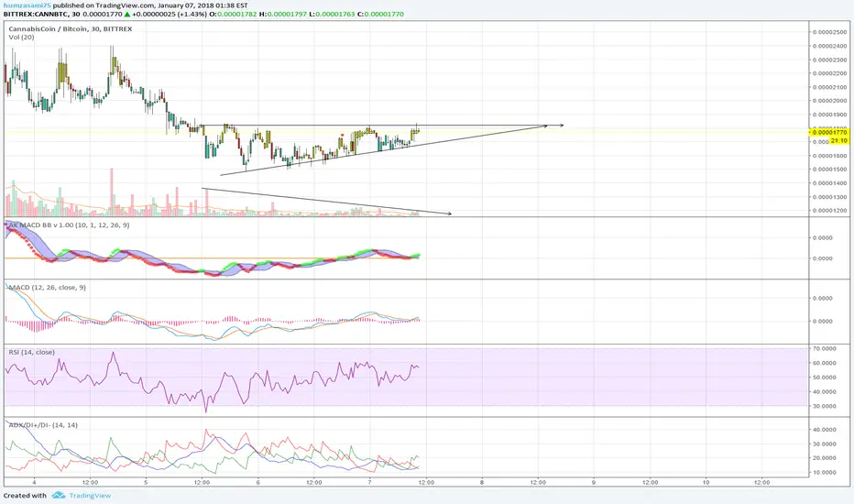Open the TradingView link beside Created with
Screen dimensions: 854x504
tap(90, 495)
